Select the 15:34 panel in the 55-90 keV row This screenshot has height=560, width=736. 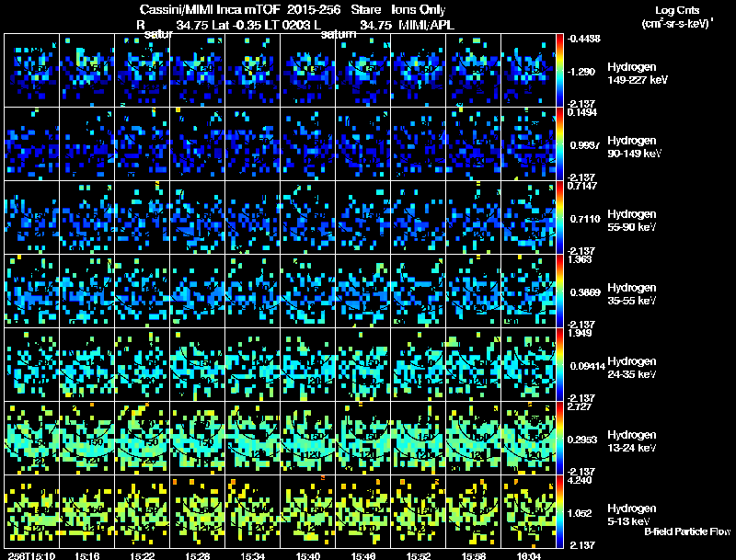coord(253,217)
